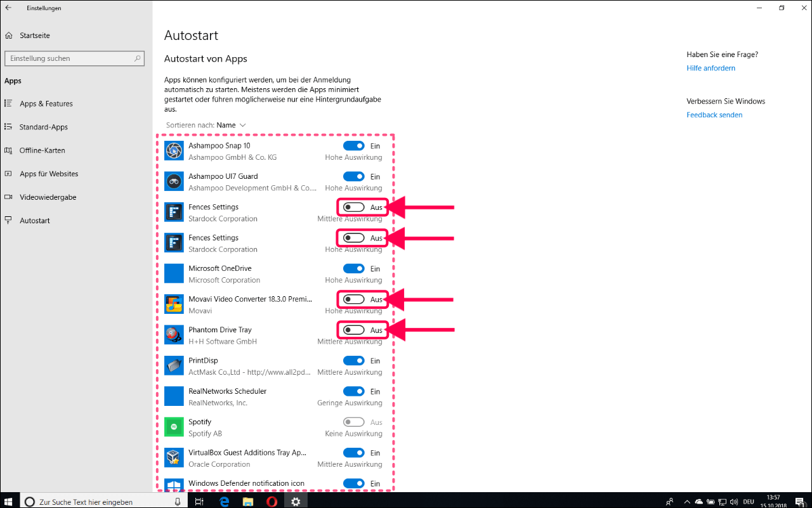Turn off Ashampoo UI7 Guard autostart

click(x=354, y=176)
